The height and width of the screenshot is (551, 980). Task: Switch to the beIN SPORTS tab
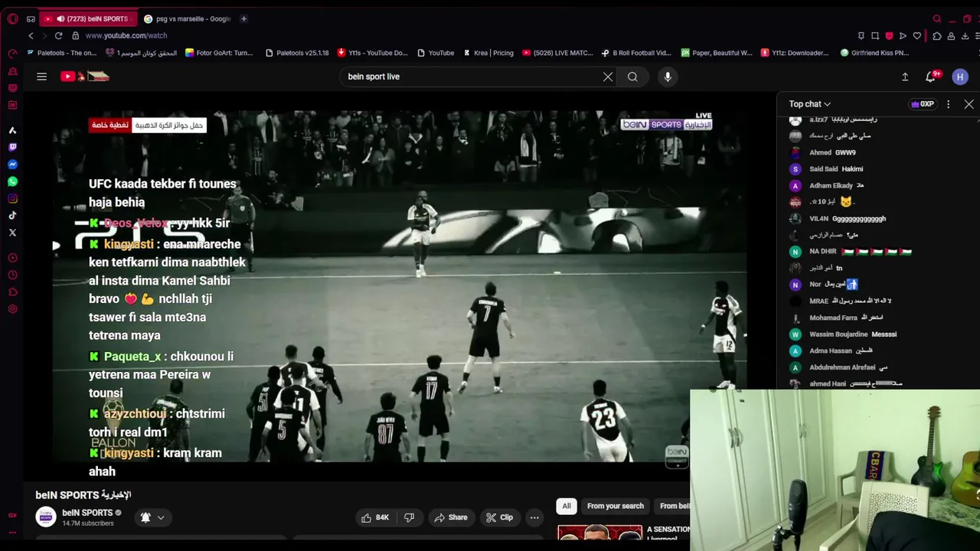(x=88, y=18)
